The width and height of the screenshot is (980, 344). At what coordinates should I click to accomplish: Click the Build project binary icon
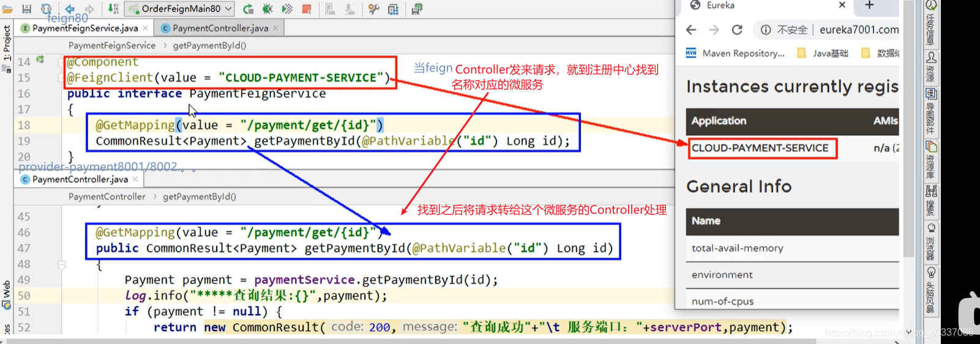point(113,9)
